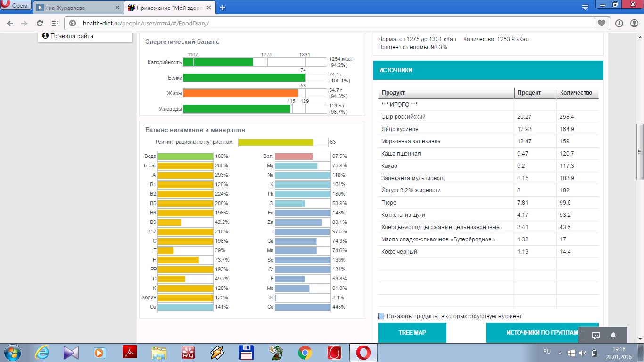Click the browser reload button
This screenshot has height=362, width=644.
click(x=40, y=23)
